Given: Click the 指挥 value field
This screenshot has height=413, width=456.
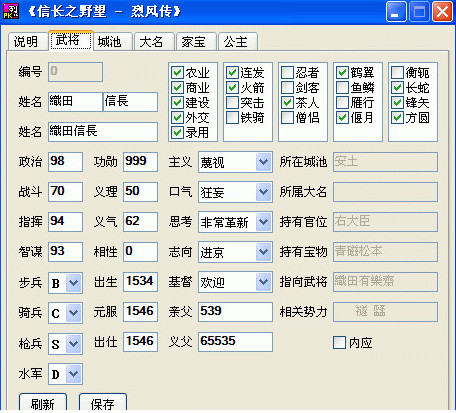Looking at the screenshot, I should coord(65,222).
